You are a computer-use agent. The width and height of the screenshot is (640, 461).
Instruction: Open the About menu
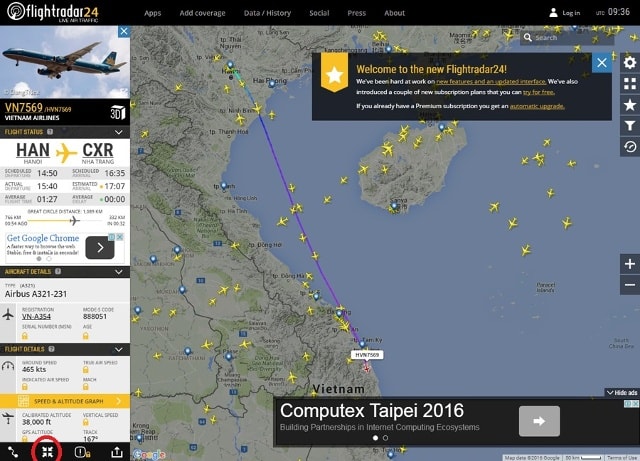click(x=395, y=13)
